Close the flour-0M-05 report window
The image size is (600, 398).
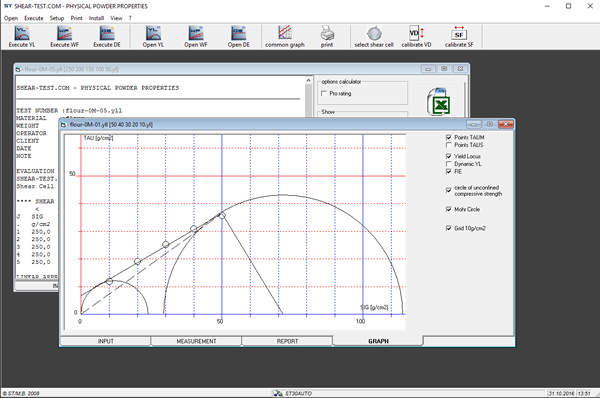coord(460,69)
